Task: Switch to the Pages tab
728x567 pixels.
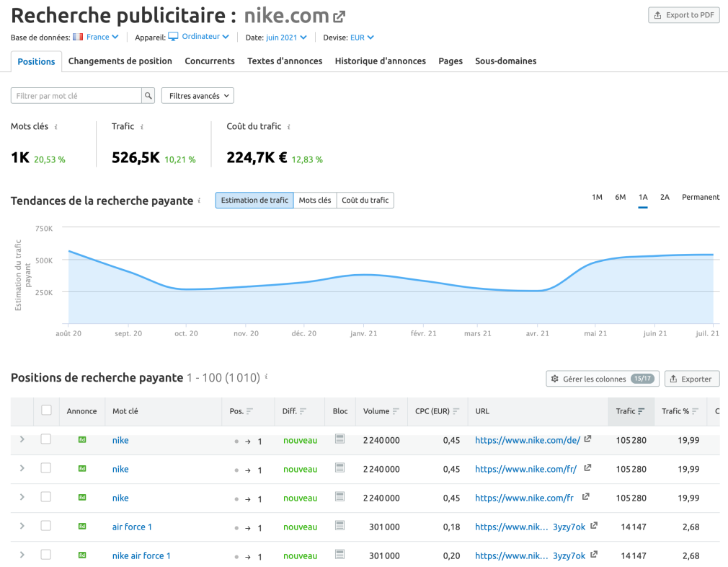Action: click(450, 61)
